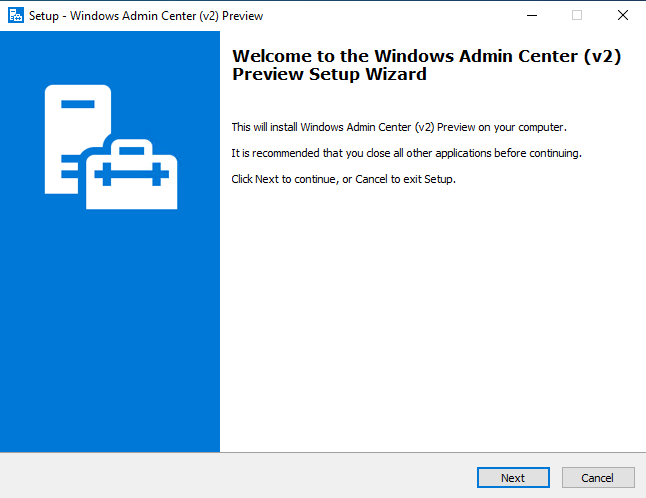Click the Next button to continue
The image size is (646, 498).
point(513,477)
